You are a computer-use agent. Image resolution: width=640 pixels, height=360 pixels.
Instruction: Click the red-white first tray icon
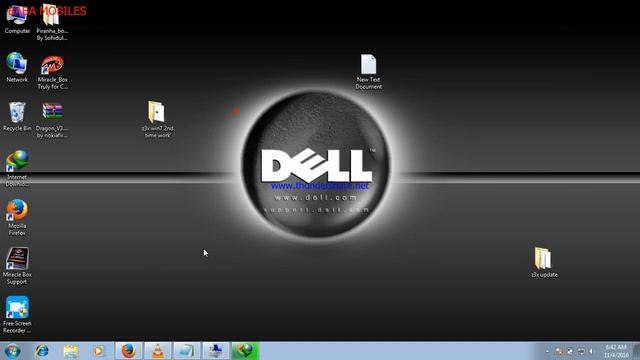559,351
